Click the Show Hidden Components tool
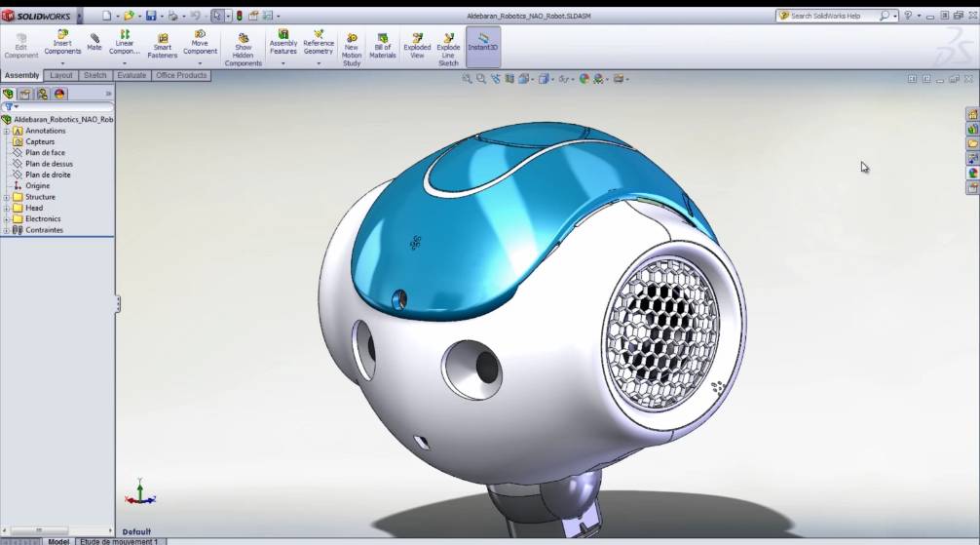The image size is (980, 545). [243, 45]
